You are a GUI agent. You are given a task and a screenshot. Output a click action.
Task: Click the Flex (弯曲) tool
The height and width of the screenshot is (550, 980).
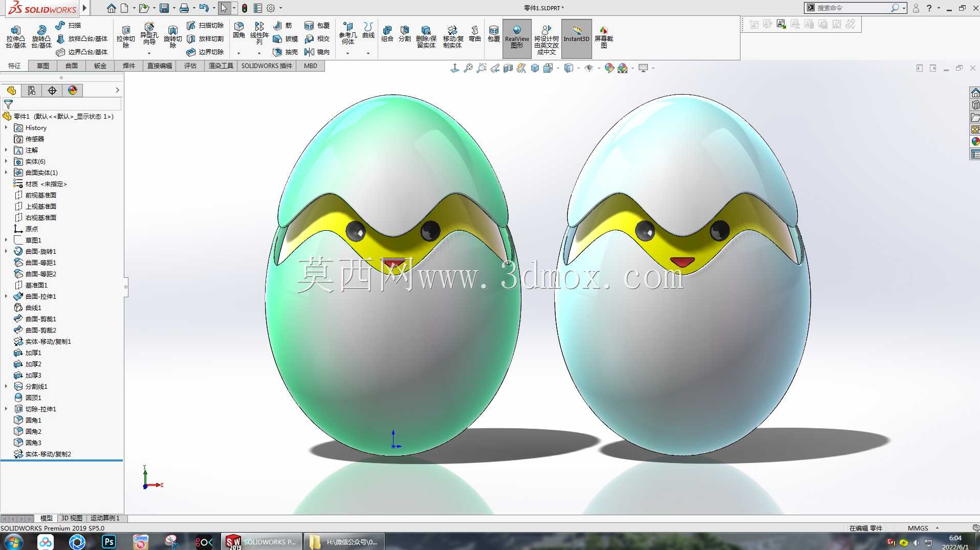click(x=474, y=33)
